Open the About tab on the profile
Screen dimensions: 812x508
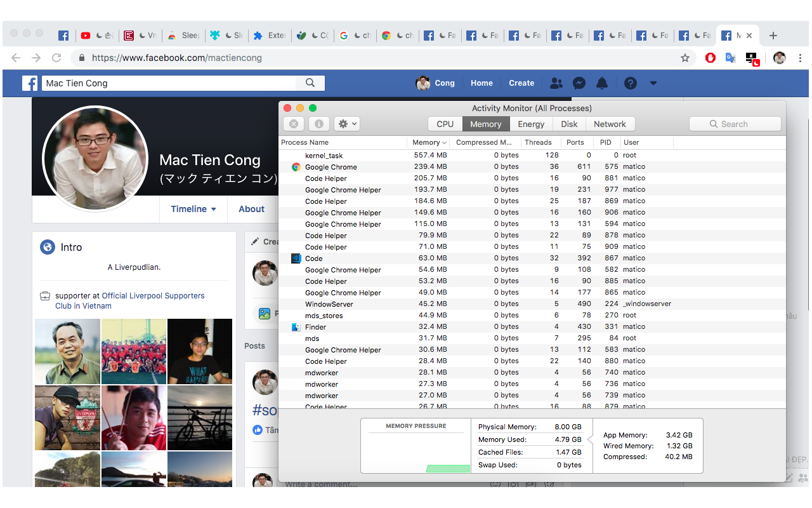pos(252,209)
